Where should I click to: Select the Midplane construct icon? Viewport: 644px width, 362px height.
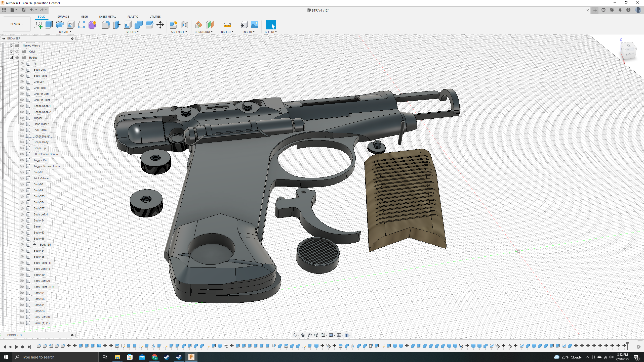click(x=209, y=25)
